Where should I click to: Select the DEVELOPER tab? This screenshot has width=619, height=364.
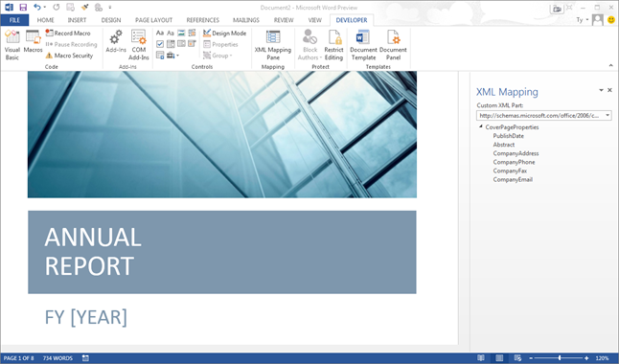click(352, 20)
